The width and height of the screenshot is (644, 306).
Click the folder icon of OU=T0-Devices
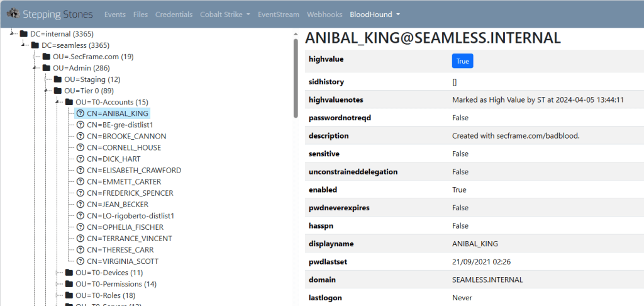tap(69, 273)
